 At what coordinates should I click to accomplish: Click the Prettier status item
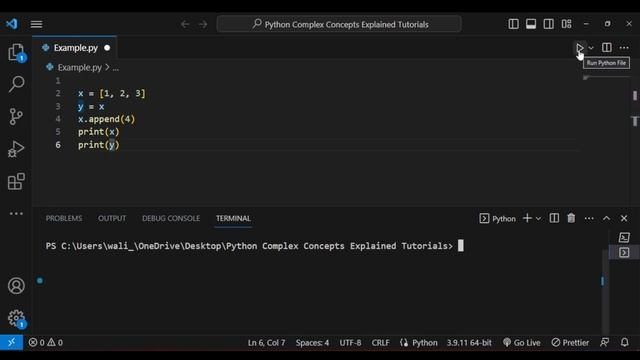point(570,343)
